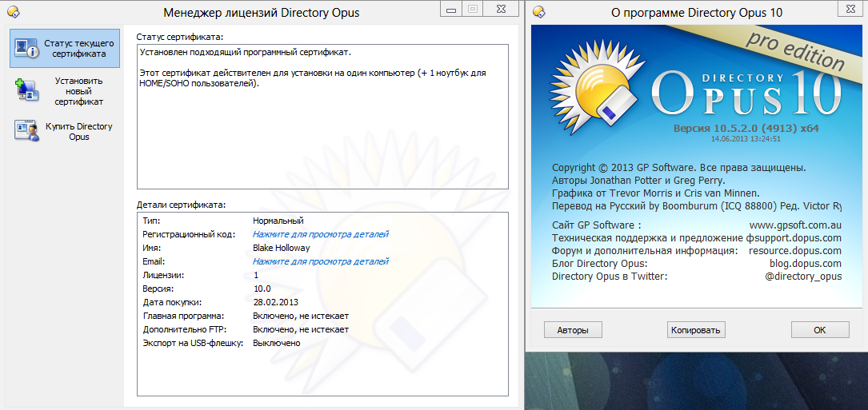The width and height of the screenshot is (868, 410).
Task: Click OK in About window
Action: coord(820,330)
